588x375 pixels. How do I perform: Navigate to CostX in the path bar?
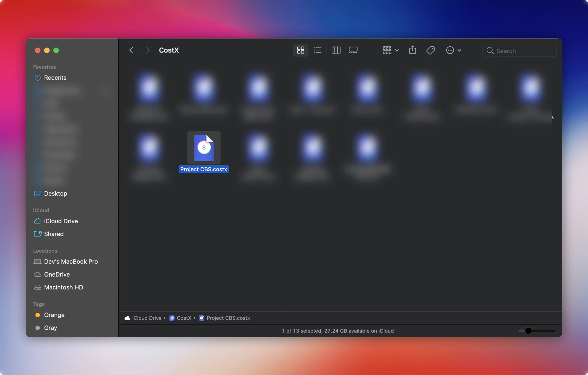click(184, 318)
